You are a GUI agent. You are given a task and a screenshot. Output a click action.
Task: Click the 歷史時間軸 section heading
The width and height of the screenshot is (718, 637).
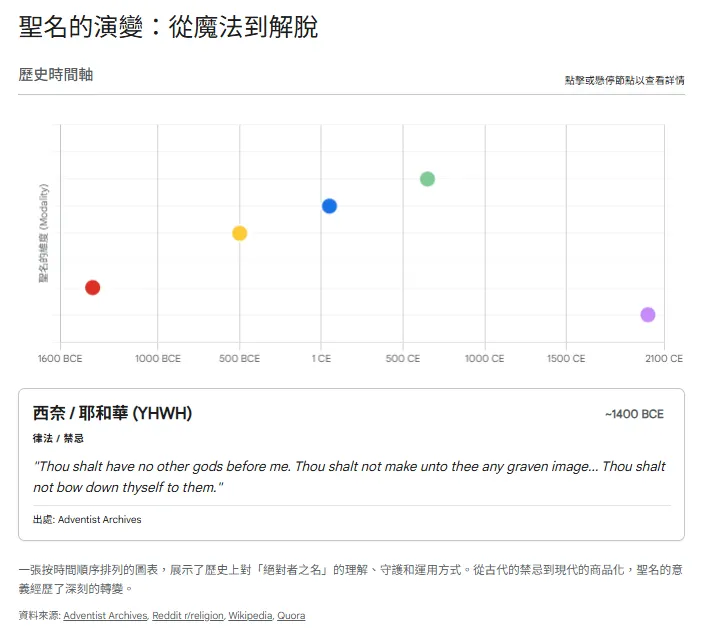56,75
